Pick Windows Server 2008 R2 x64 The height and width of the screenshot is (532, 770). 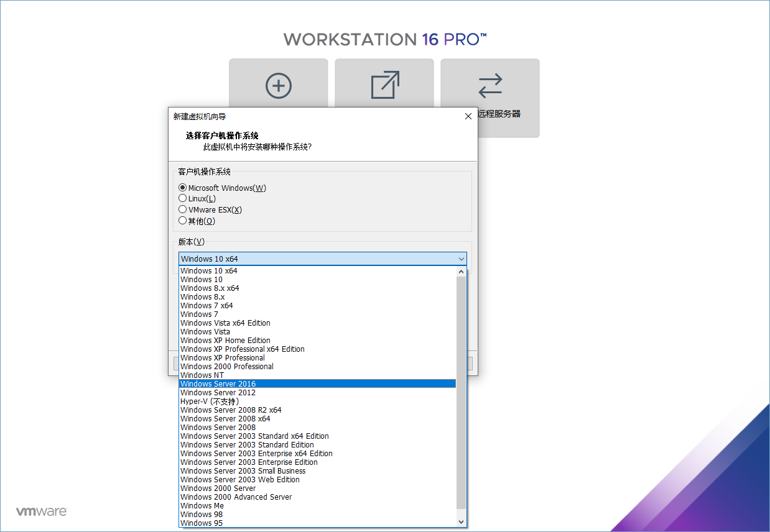click(317, 410)
